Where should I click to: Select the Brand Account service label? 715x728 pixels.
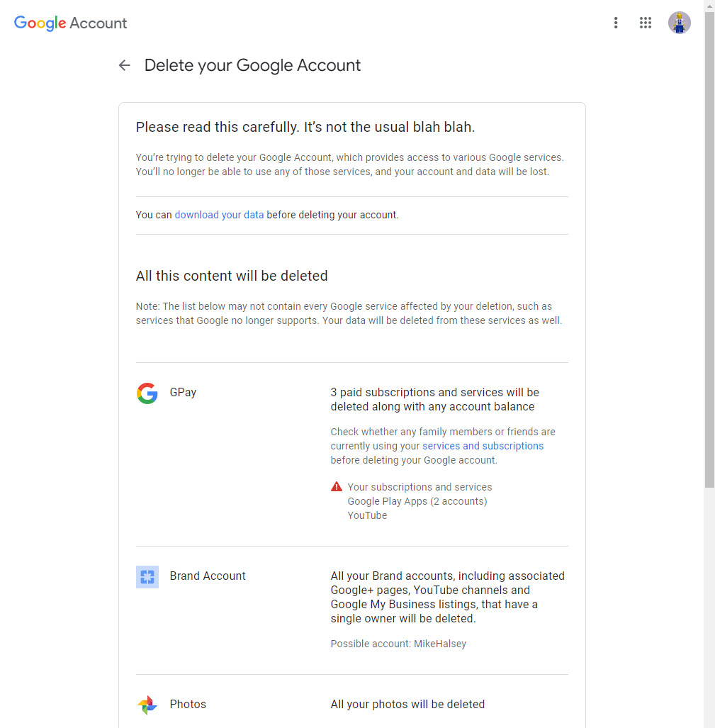208,576
